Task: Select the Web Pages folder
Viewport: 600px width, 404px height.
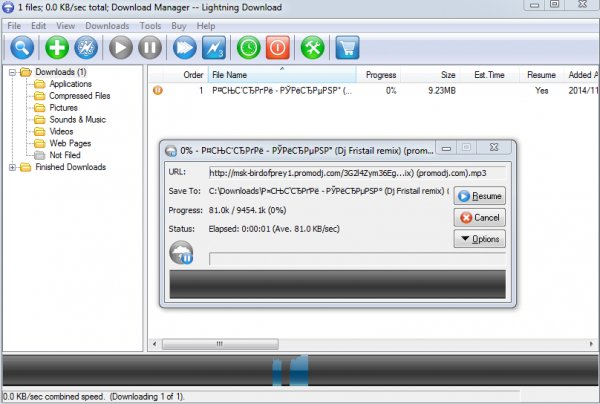Action: 70,143
